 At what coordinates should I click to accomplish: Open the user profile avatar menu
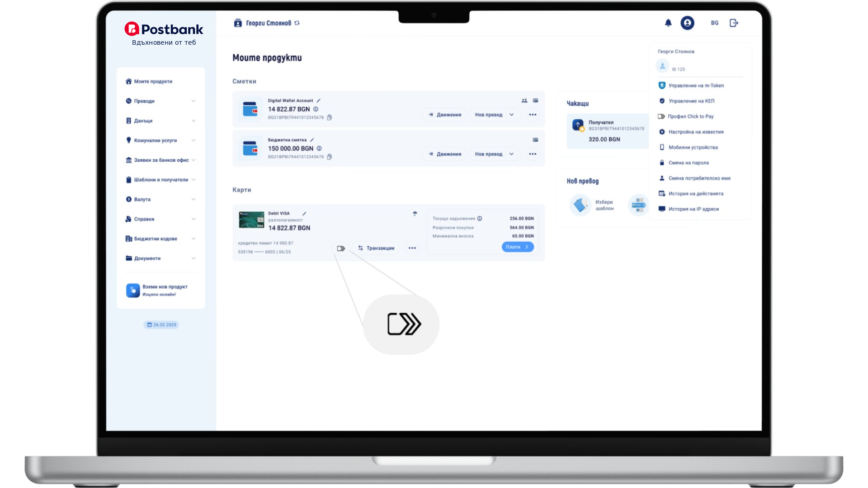tap(687, 23)
